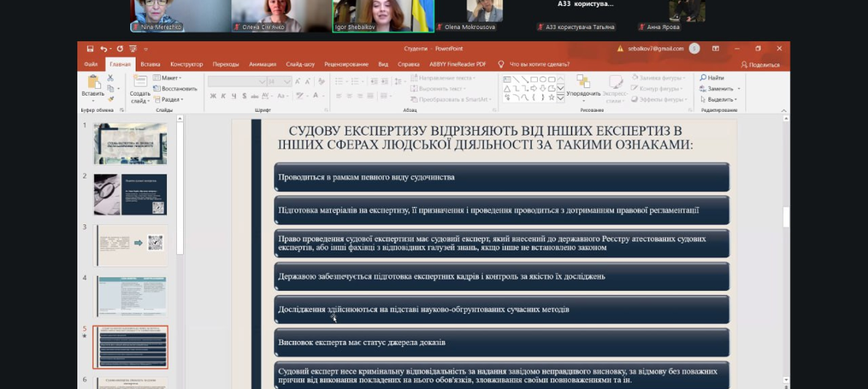
Task: Switch to the Вставка ribbon tab
Action: 151,64
